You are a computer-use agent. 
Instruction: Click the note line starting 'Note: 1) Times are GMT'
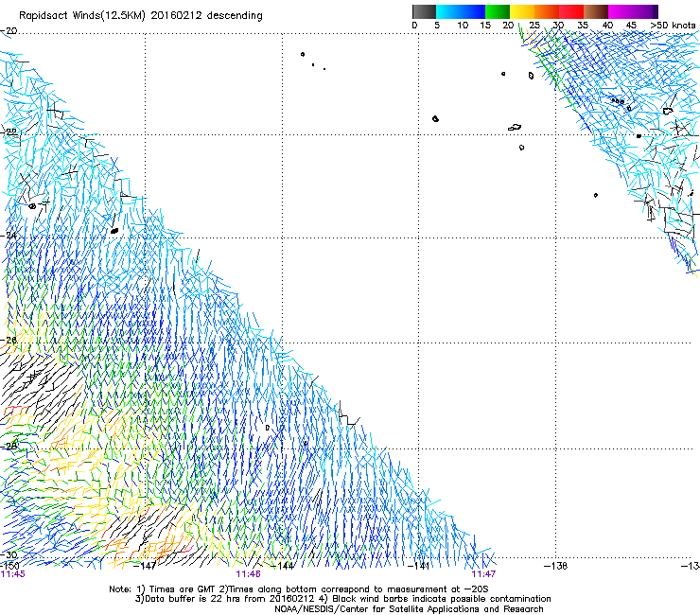point(299,589)
